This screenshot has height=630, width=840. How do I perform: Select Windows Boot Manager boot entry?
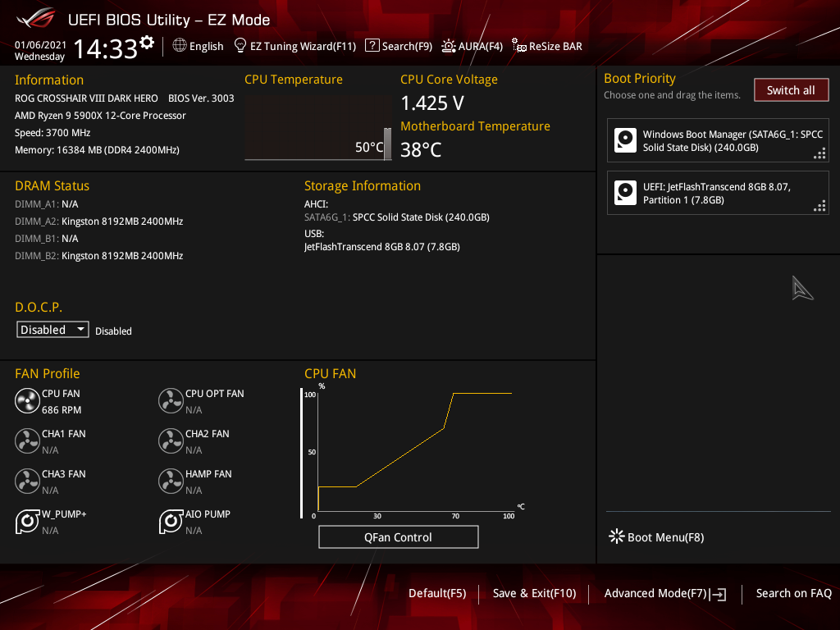click(718, 140)
